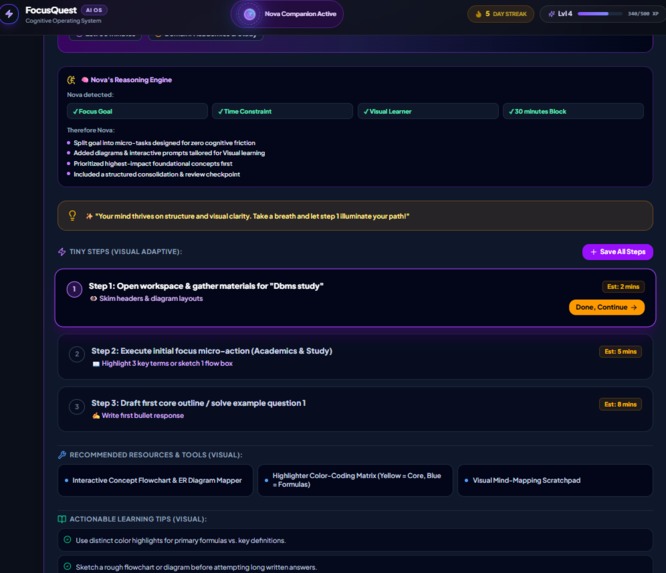Click the step 3 number circle
Image resolution: width=666 pixels, height=573 pixels.
pyautogui.click(x=77, y=407)
